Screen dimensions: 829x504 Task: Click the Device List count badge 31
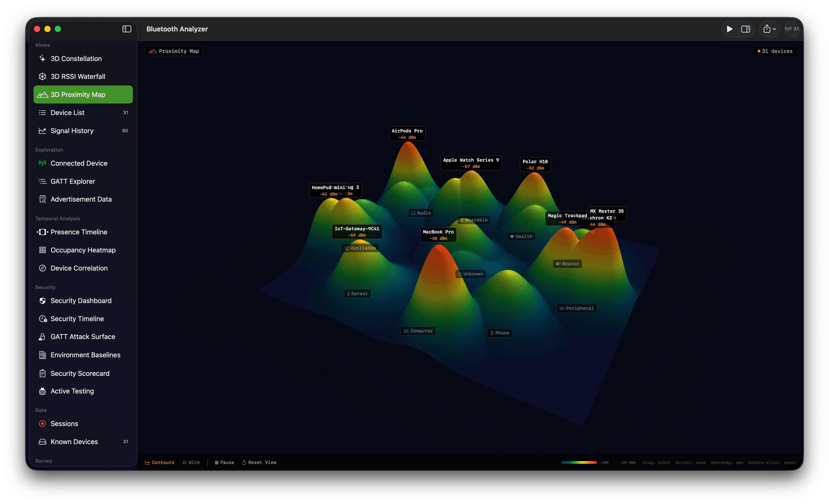(x=125, y=113)
